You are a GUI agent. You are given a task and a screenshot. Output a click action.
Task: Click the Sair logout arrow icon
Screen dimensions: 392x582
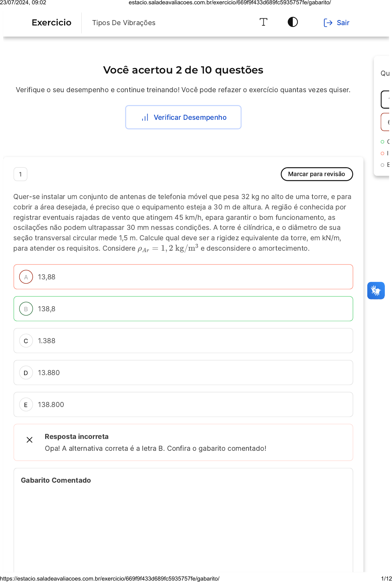pyautogui.click(x=328, y=23)
